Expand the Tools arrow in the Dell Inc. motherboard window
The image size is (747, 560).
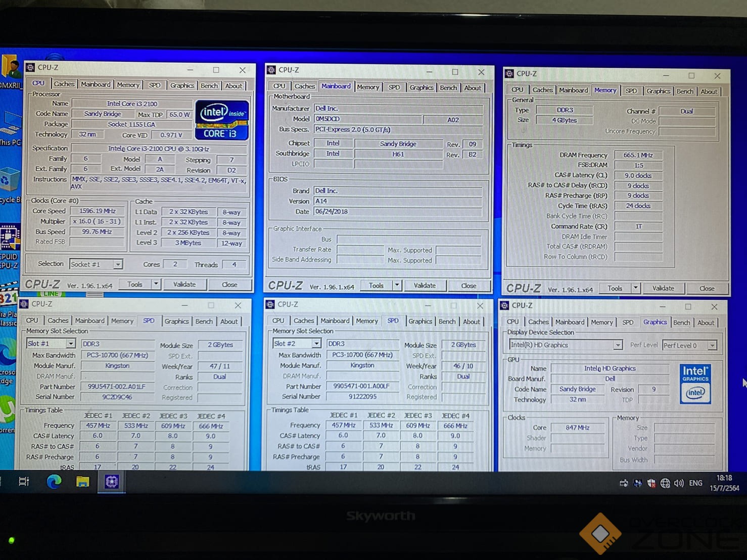[x=397, y=286]
